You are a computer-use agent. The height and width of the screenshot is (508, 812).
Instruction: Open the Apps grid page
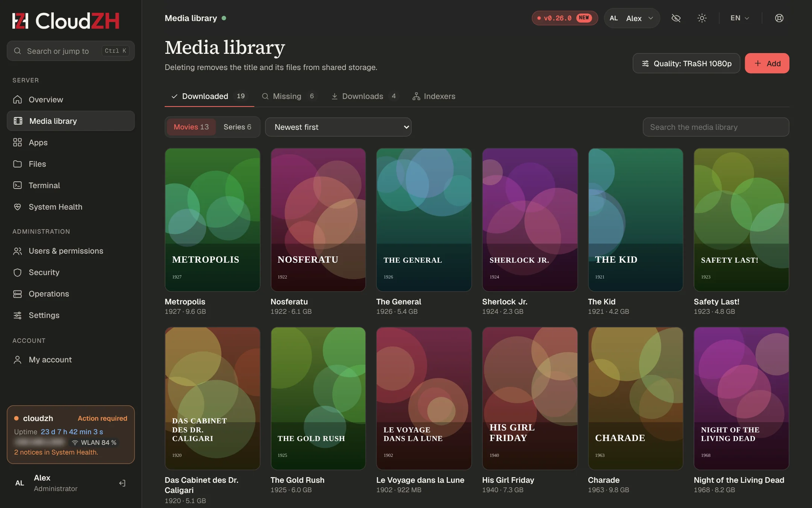(71, 142)
